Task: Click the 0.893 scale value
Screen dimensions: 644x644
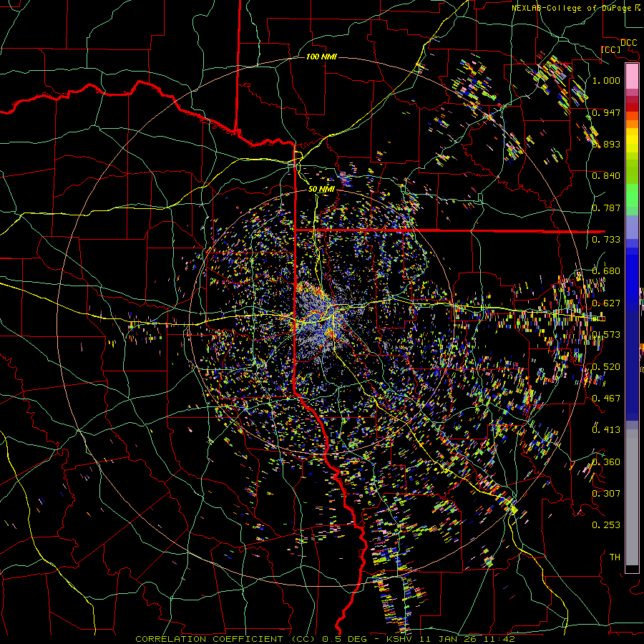Action: pyautogui.click(x=606, y=144)
